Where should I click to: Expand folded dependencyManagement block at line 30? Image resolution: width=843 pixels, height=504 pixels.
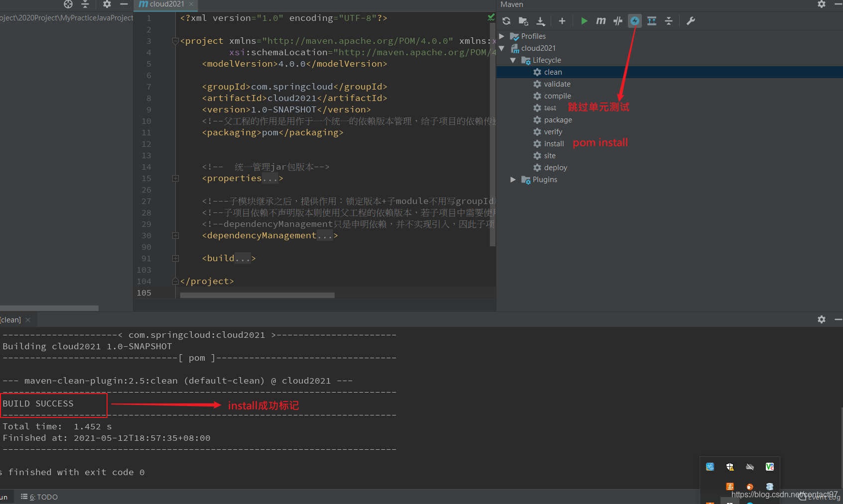[175, 235]
